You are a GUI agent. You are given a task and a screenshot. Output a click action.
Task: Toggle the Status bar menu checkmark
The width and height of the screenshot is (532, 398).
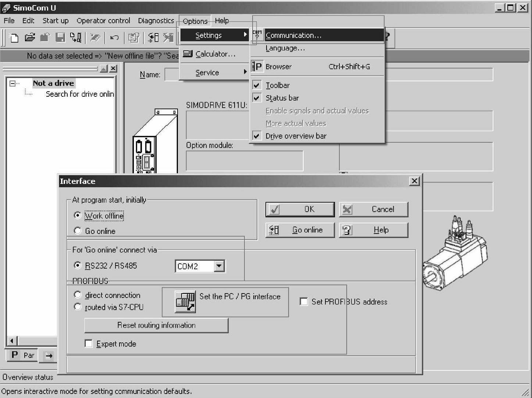[257, 98]
